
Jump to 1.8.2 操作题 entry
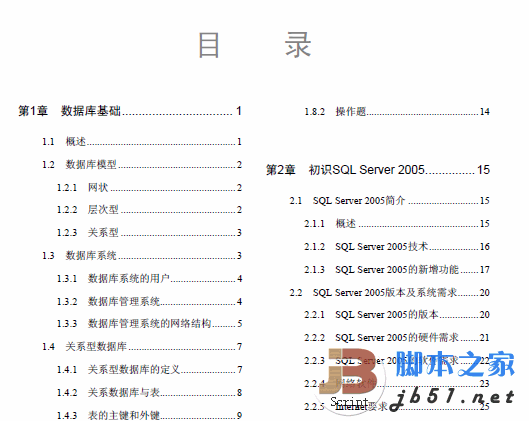click(x=397, y=111)
